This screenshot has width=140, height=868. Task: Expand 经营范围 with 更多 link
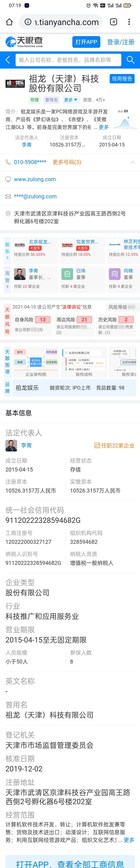pyautogui.click(x=129, y=840)
